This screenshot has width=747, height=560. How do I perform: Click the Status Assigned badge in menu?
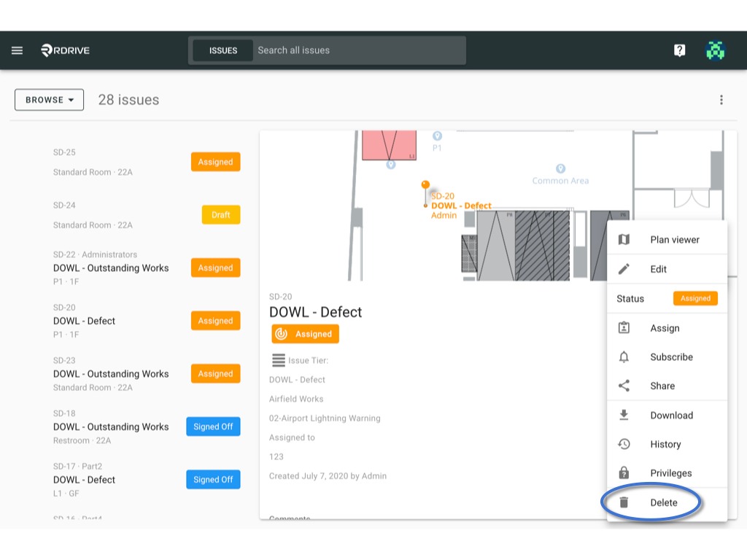click(x=695, y=298)
